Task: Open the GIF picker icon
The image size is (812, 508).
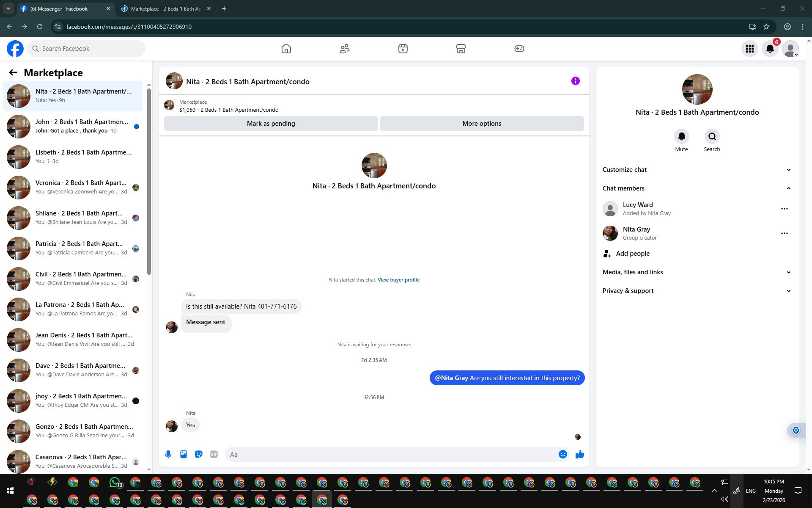Action: (x=214, y=454)
